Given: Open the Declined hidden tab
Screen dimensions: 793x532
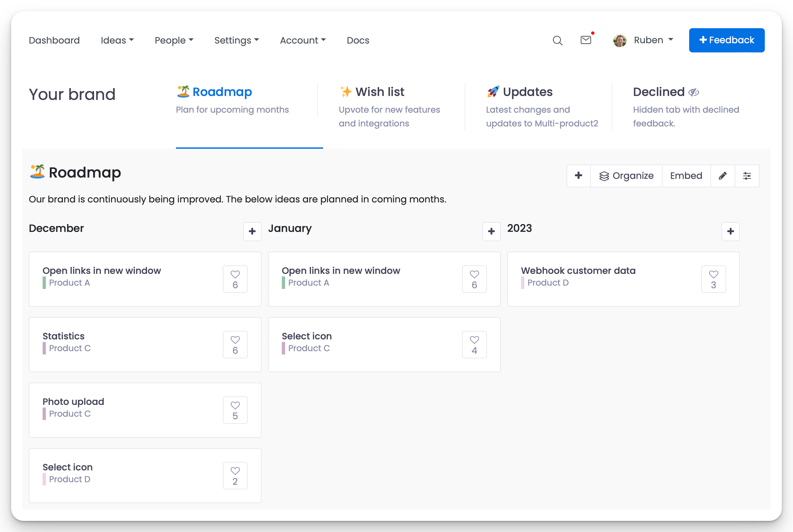Looking at the screenshot, I should point(658,92).
